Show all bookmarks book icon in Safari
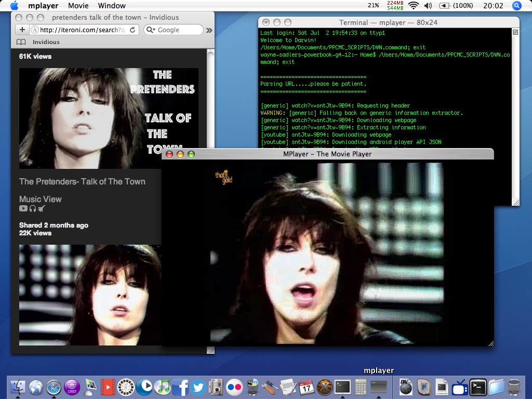Viewport: 532px width, 399px height. coord(21,42)
